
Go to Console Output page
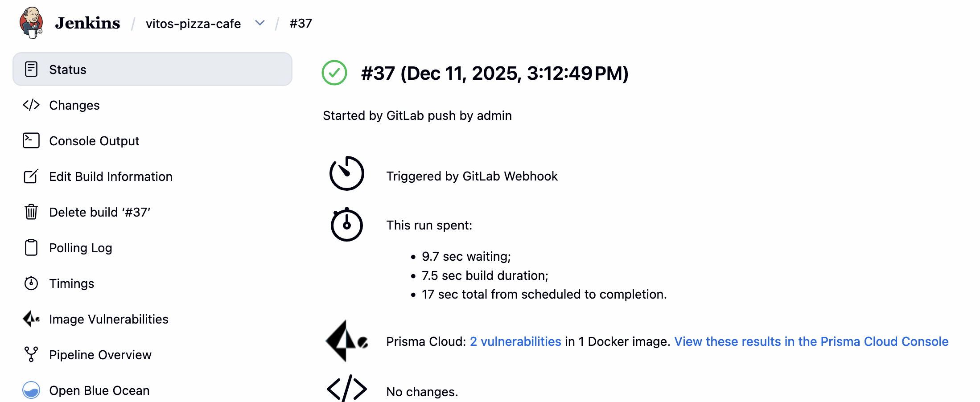point(94,141)
